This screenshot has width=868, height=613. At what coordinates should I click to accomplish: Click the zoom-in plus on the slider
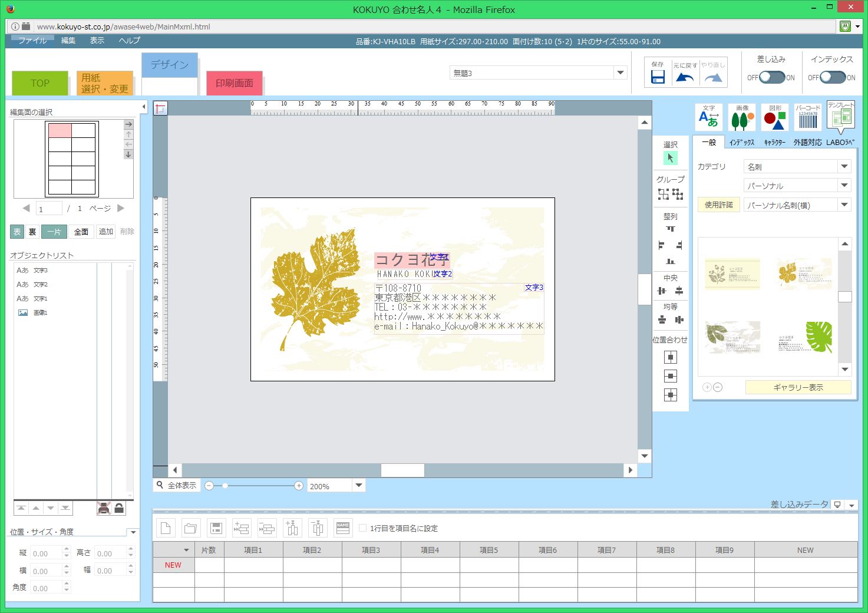point(299,486)
